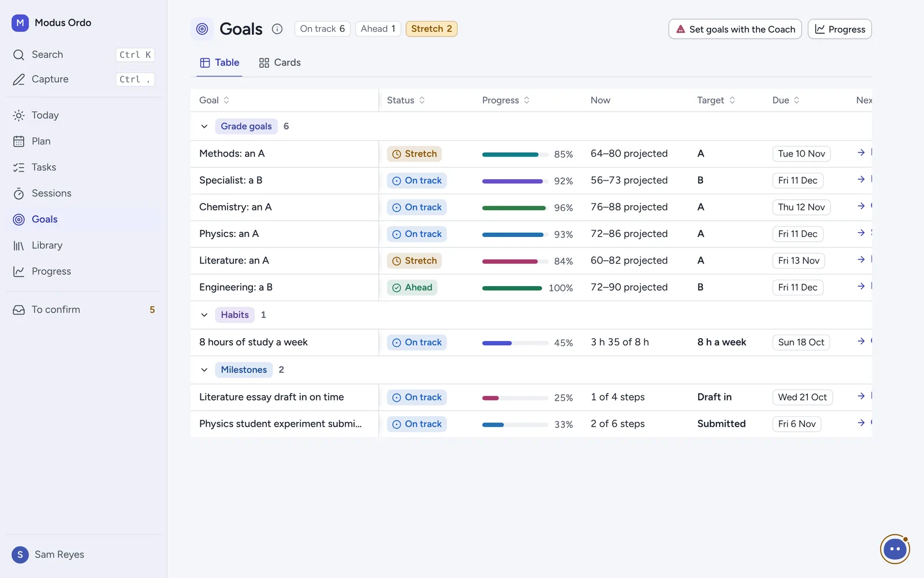The height and width of the screenshot is (578, 924).
Task: Collapse the Grade goals group
Action: click(204, 127)
